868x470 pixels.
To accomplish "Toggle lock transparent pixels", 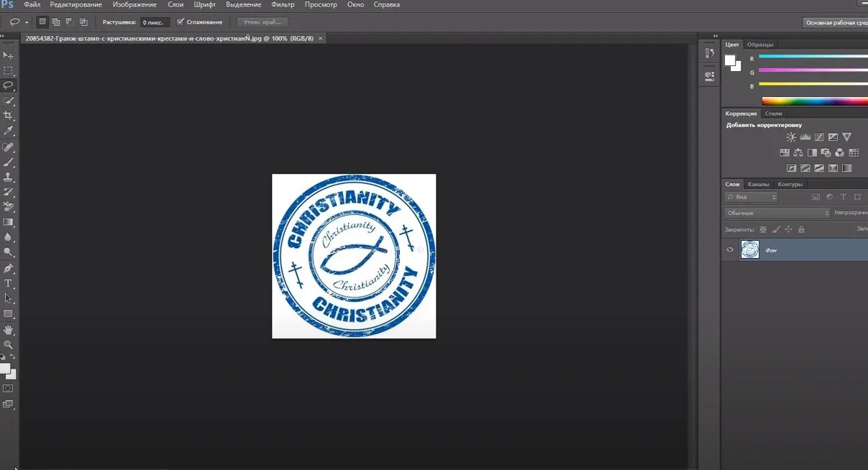I will pyautogui.click(x=763, y=229).
